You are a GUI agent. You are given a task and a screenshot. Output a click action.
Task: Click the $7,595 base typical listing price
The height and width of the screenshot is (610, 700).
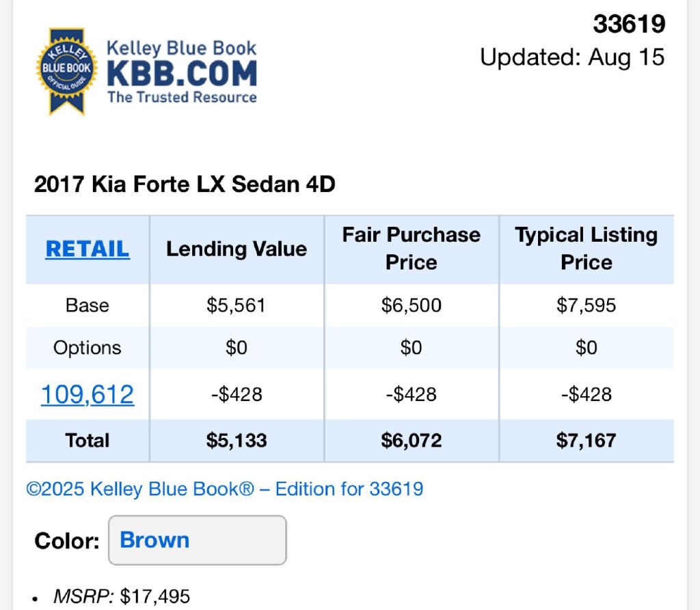(x=587, y=305)
